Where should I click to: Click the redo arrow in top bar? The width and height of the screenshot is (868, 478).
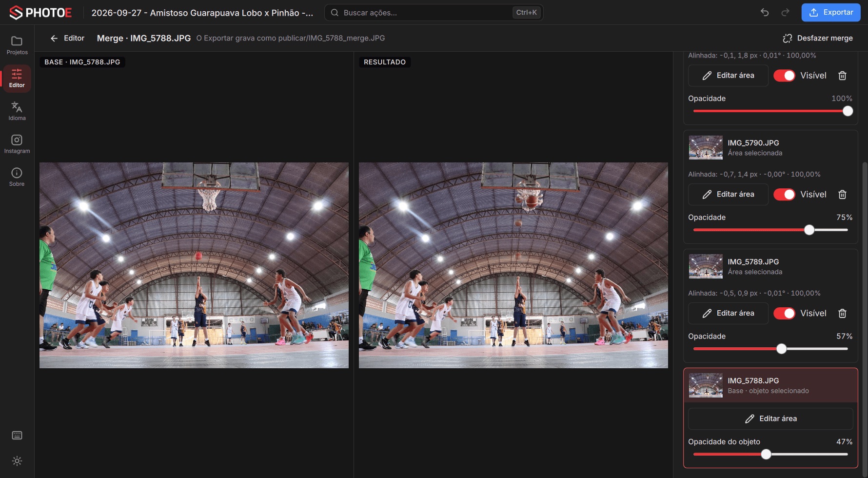785,13
